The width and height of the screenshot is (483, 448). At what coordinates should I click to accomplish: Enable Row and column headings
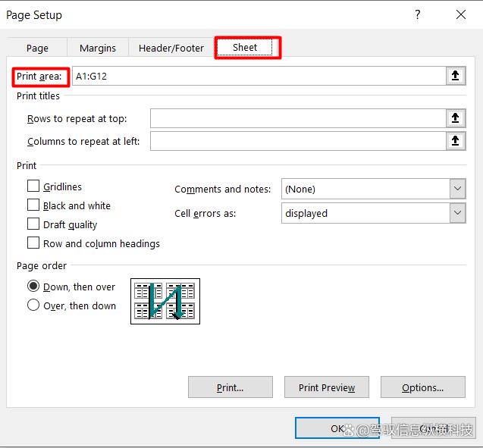click(x=33, y=243)
